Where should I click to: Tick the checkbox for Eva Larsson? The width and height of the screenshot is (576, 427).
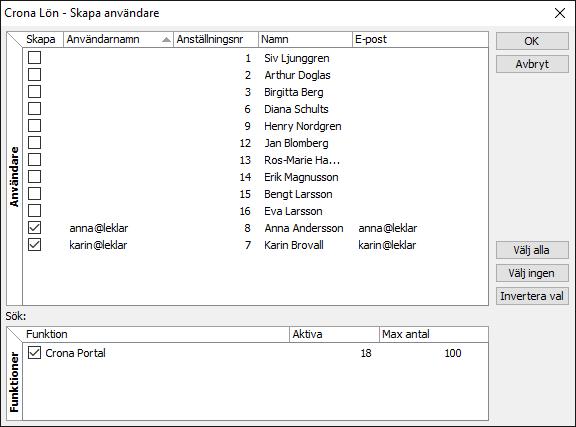(x=35, y=211)
